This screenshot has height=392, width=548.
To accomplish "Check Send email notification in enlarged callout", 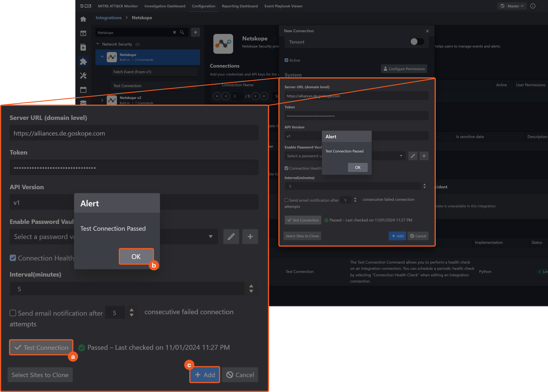I will (x=13, y=313).
